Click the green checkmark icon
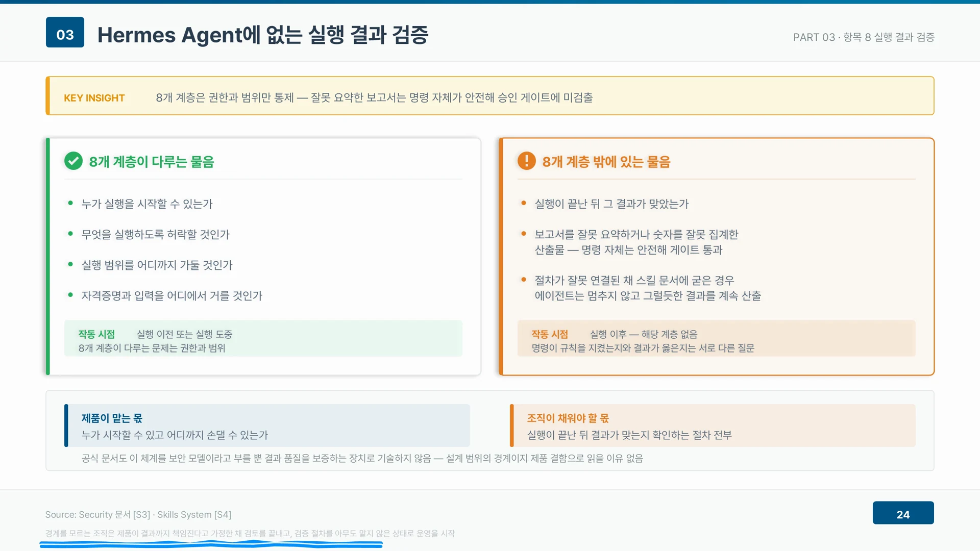Viewport: 980px width, 551px height. [73, 161]
